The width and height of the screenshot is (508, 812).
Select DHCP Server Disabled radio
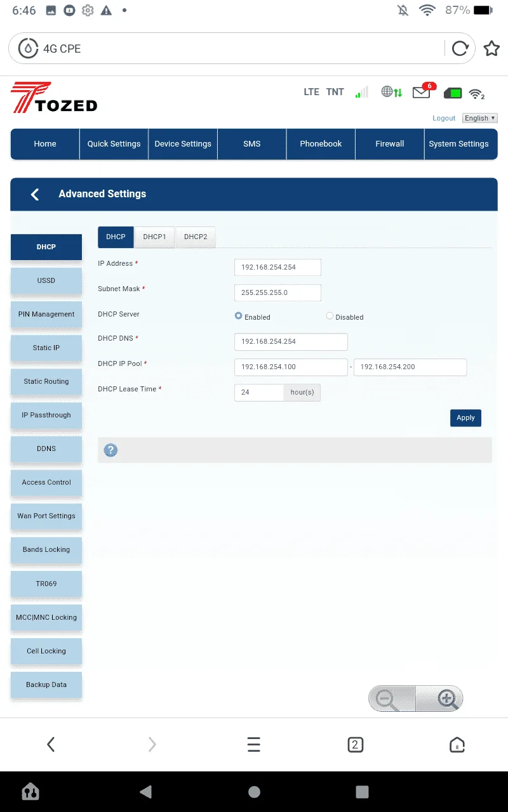(330, 315)
